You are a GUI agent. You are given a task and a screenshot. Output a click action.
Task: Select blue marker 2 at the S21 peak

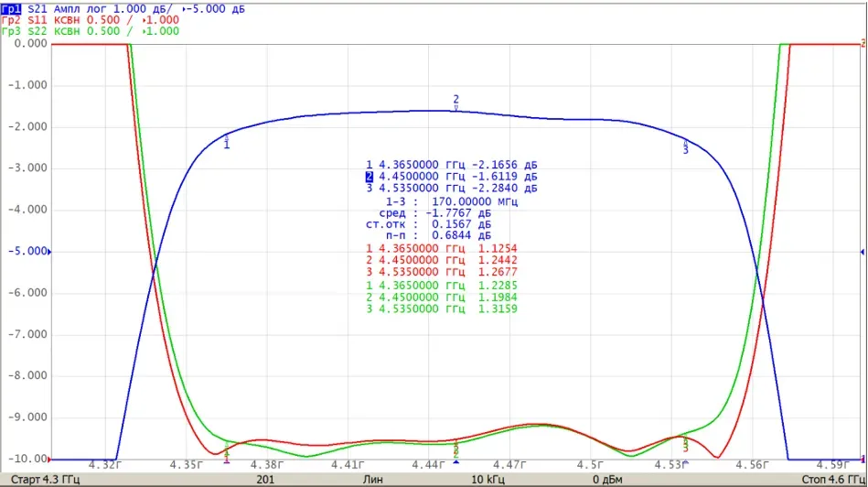(x=456, y=102)
